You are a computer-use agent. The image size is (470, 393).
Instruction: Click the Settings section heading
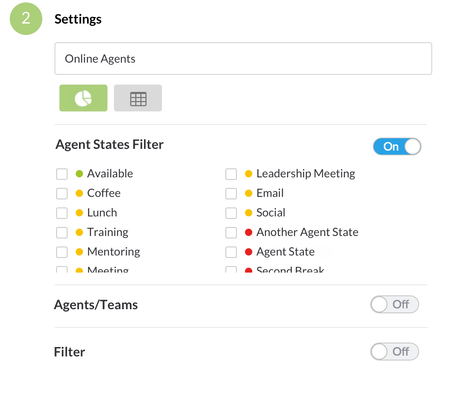[x=78, y=19]
